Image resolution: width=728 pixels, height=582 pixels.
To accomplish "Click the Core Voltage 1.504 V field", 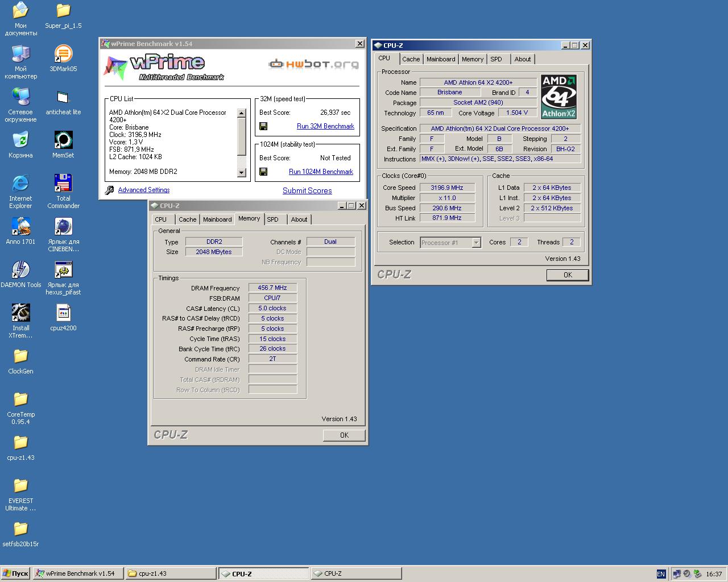I will tap(517, 113).
